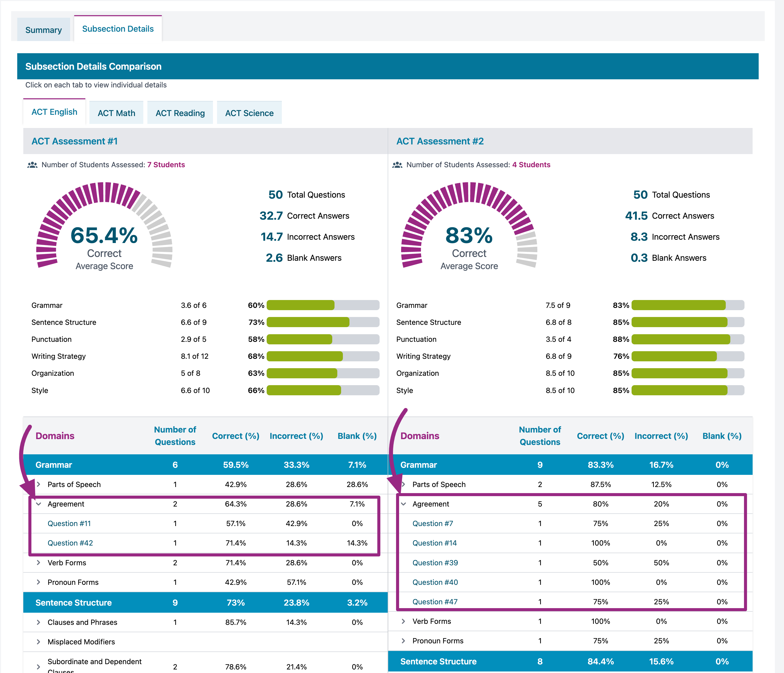
Task: Open Question #47 link
Action: point(435,602)
